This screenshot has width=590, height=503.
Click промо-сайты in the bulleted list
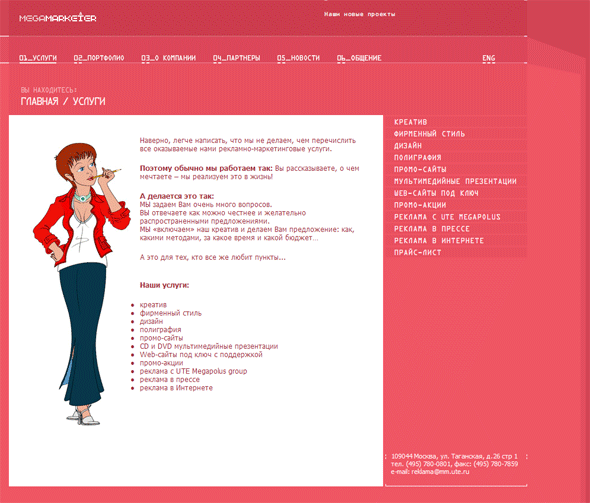[161, 338]
